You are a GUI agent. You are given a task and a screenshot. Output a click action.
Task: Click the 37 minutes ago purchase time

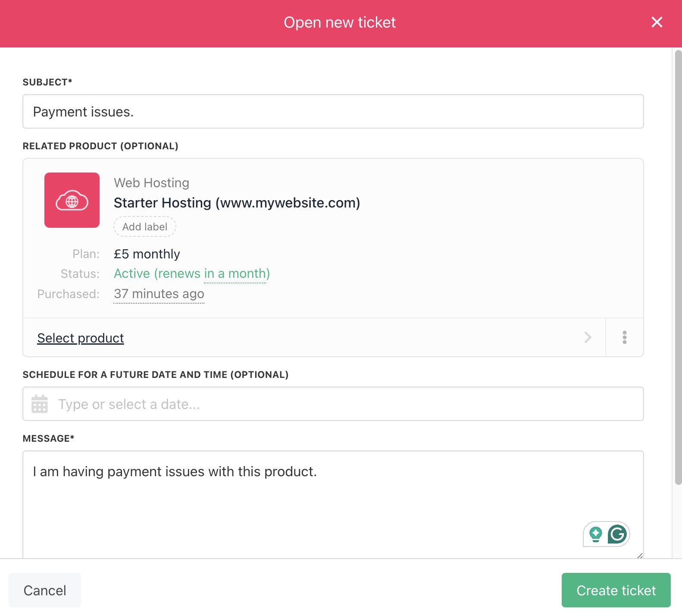tap(159, 294)
